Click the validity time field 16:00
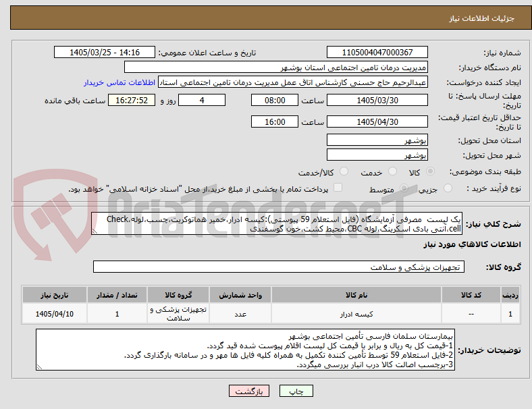532x409 pixels. (275, 121)
